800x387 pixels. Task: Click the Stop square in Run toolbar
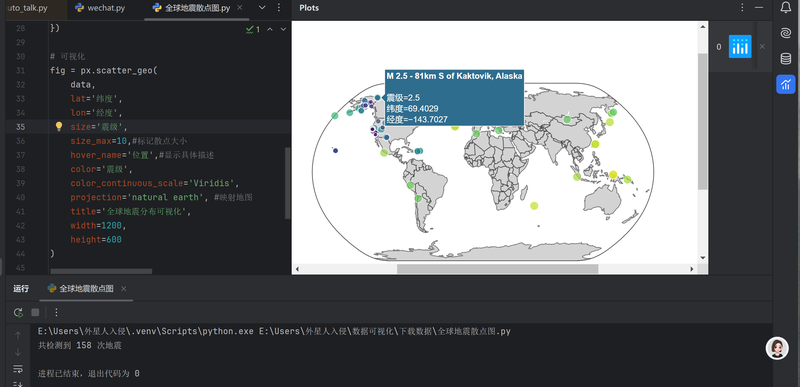(35, 313)
